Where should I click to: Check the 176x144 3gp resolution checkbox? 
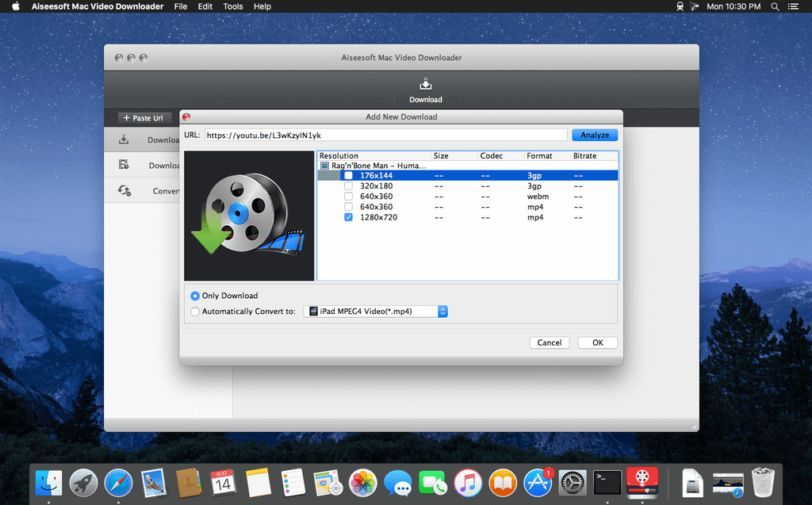click(x=349, y=175)
